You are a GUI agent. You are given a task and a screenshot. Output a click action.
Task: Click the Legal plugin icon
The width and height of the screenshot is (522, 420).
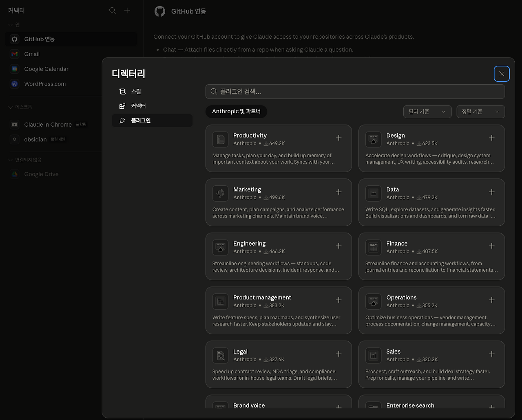tap(220, 355)
